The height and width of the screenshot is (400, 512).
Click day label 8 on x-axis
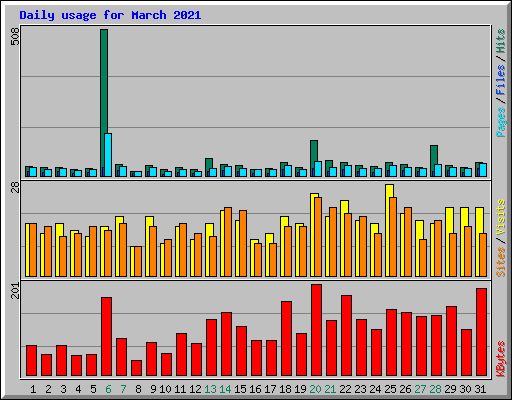pos(138,389)
